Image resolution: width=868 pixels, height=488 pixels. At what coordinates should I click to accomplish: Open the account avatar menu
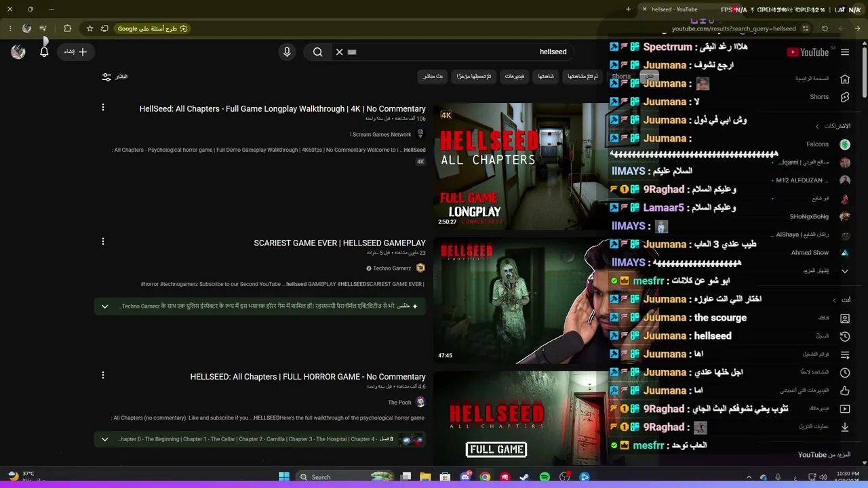click(18, 52)
